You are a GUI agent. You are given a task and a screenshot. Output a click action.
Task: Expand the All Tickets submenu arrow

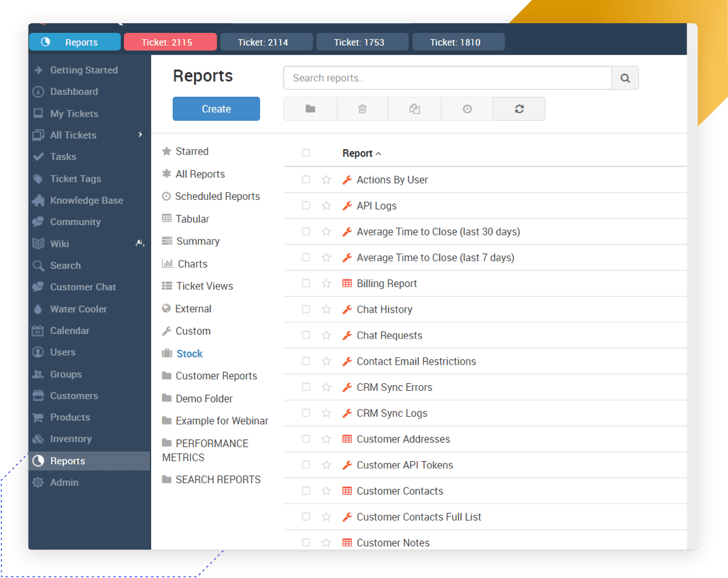pos(140,135)
